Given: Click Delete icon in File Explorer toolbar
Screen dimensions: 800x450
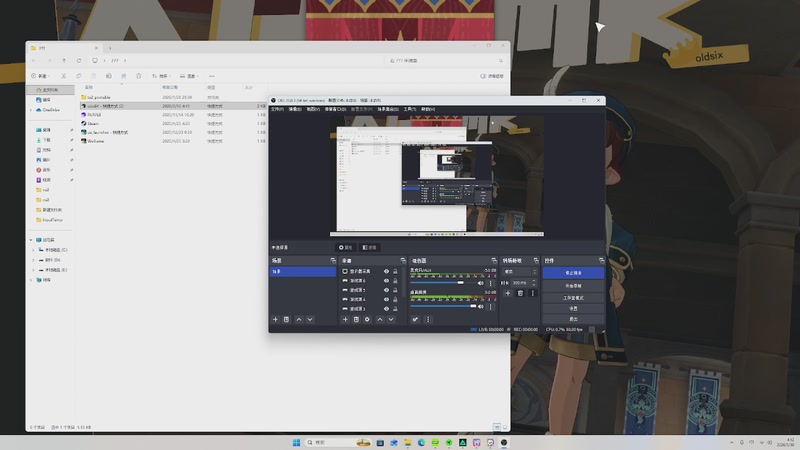Looking at the screenshot, I should 138,76.
